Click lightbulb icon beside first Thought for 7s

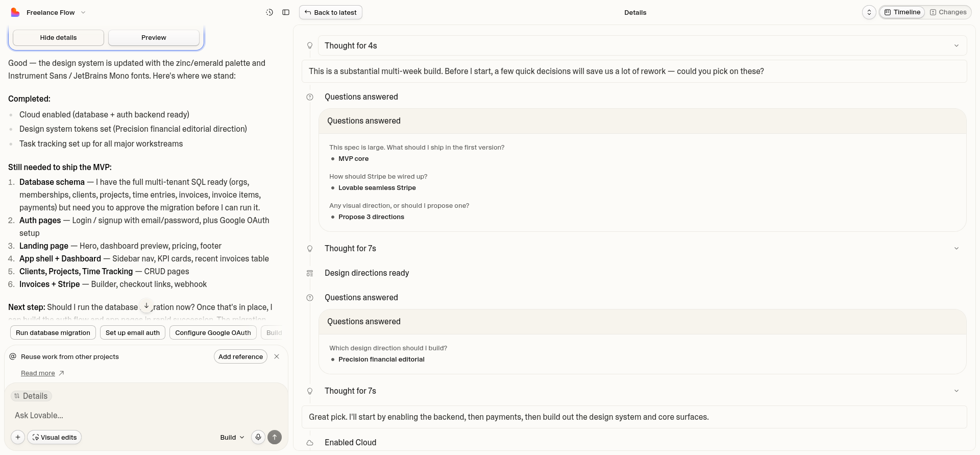click(310, 249)
